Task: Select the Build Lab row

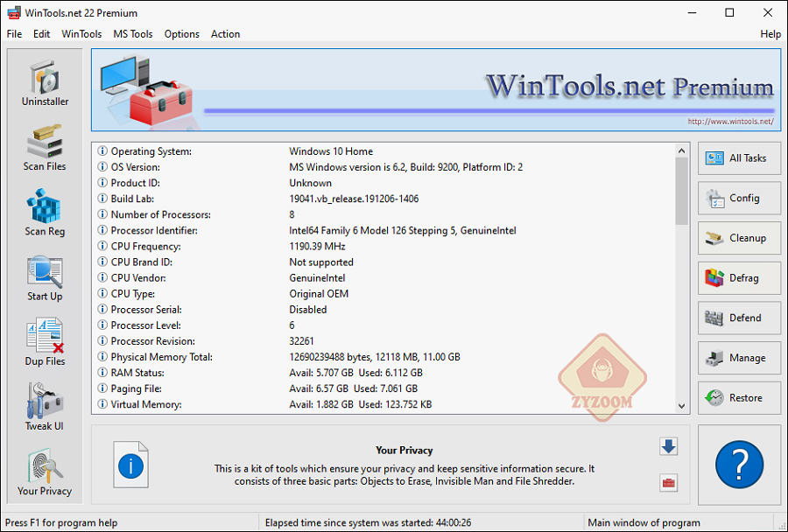Action: click(383, 199)
